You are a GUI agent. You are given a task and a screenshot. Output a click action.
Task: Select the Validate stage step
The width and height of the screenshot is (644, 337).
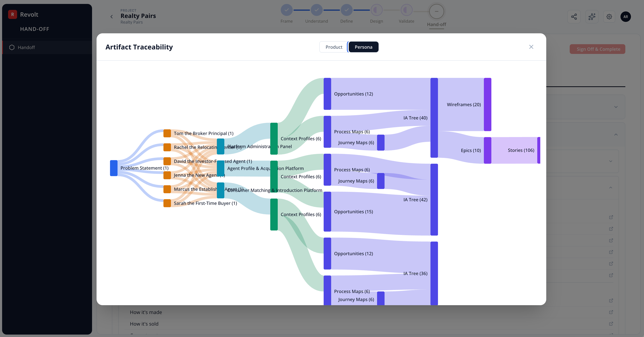click(406, 10)
